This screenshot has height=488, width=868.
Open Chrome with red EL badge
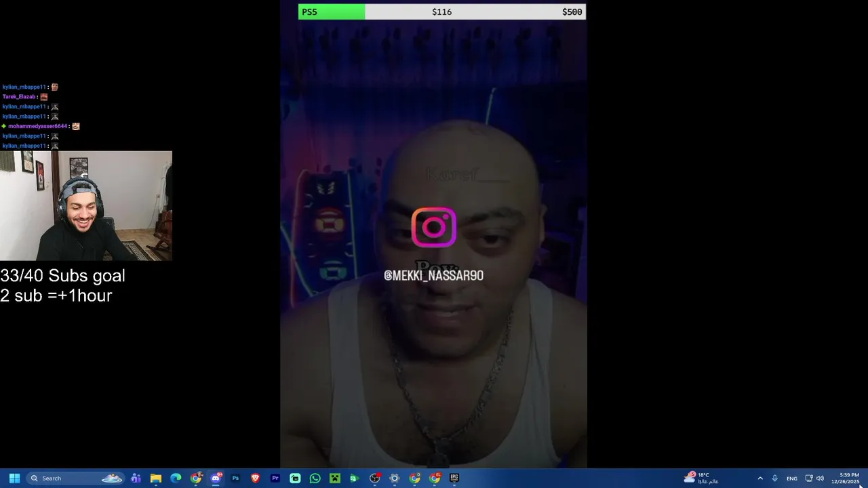click(435, 478)
